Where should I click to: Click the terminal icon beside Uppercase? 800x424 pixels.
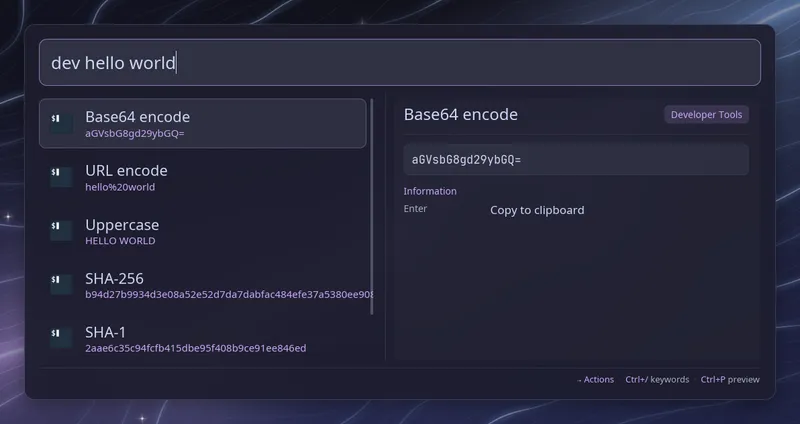(x=61, y=231)
